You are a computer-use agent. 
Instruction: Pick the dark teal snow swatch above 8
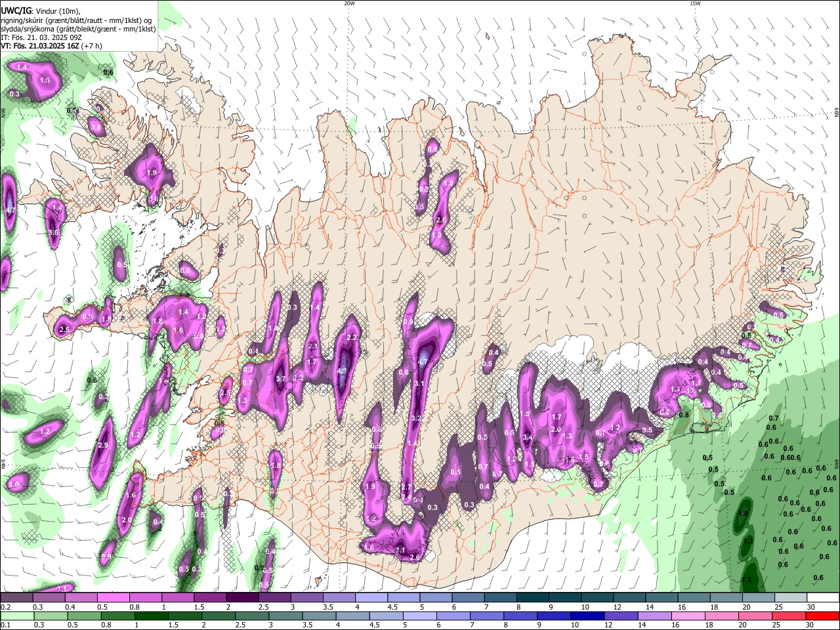[x=532, y=598]
